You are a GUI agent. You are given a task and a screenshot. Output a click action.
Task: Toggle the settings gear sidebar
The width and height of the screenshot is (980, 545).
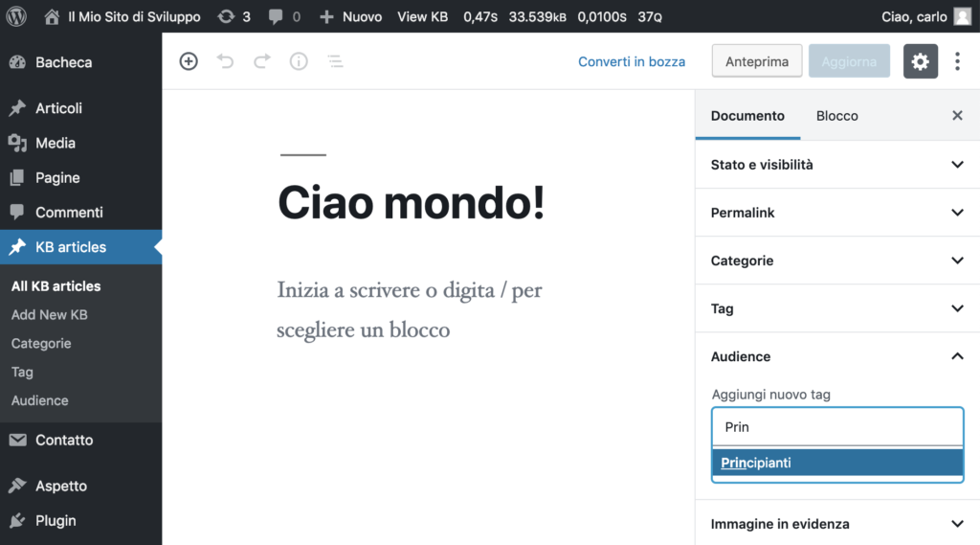(920, 61)
